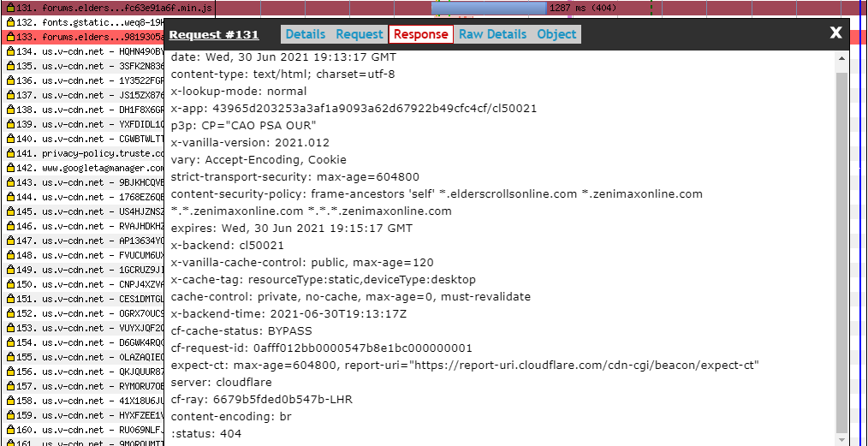Click the content-type: text/html line
The height and width of the screenshot is (446, 868).
click(282, 74)
